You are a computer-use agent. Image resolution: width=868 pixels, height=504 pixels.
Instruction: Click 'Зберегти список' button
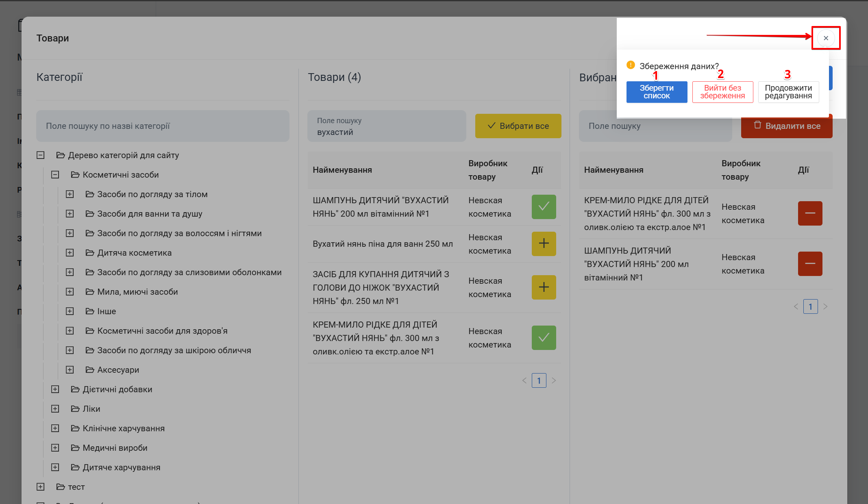656,92
